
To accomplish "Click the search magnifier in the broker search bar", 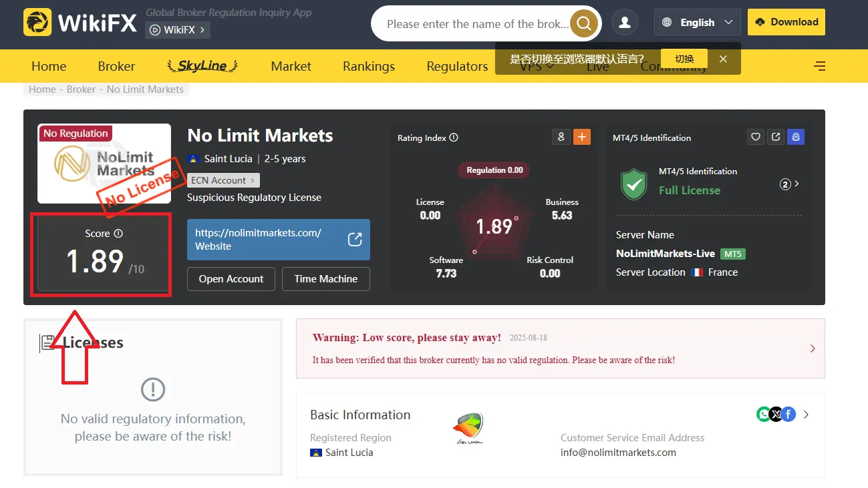I will point(583,23).
